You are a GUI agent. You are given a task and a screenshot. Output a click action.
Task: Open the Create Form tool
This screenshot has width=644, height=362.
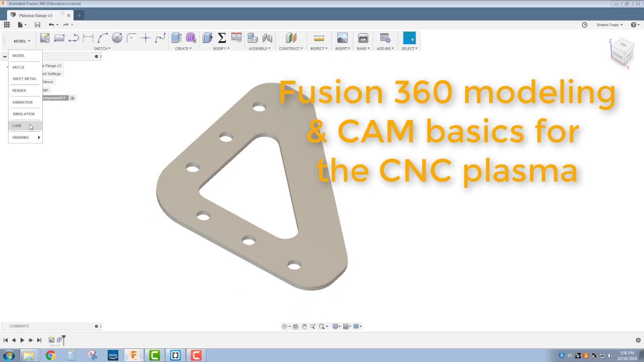(x=191, y=38)
